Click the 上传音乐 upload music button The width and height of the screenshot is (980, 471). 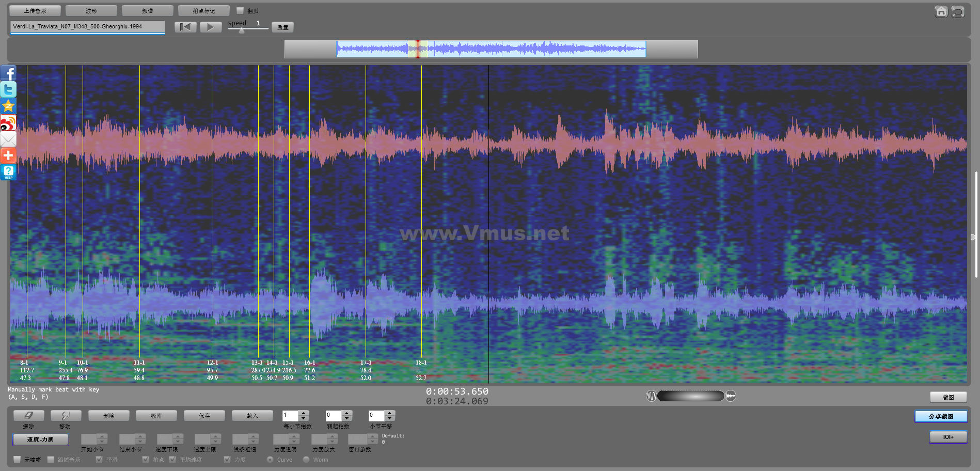(x=35, y=10)
